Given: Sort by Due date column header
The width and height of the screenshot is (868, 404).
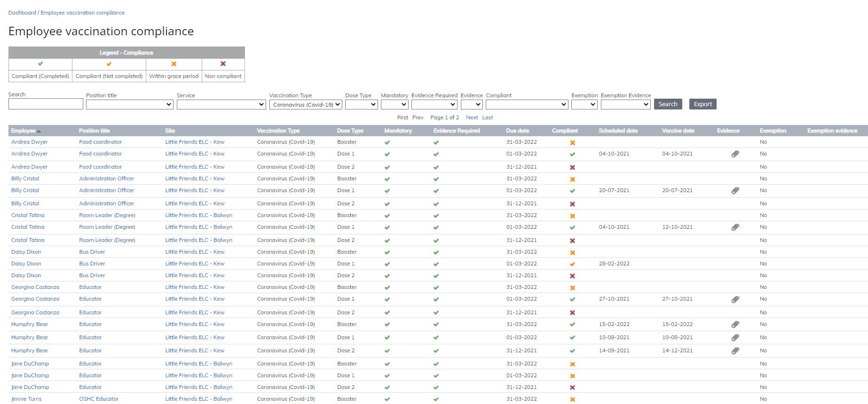Looking at the screenshot, I should coord(518,131).
